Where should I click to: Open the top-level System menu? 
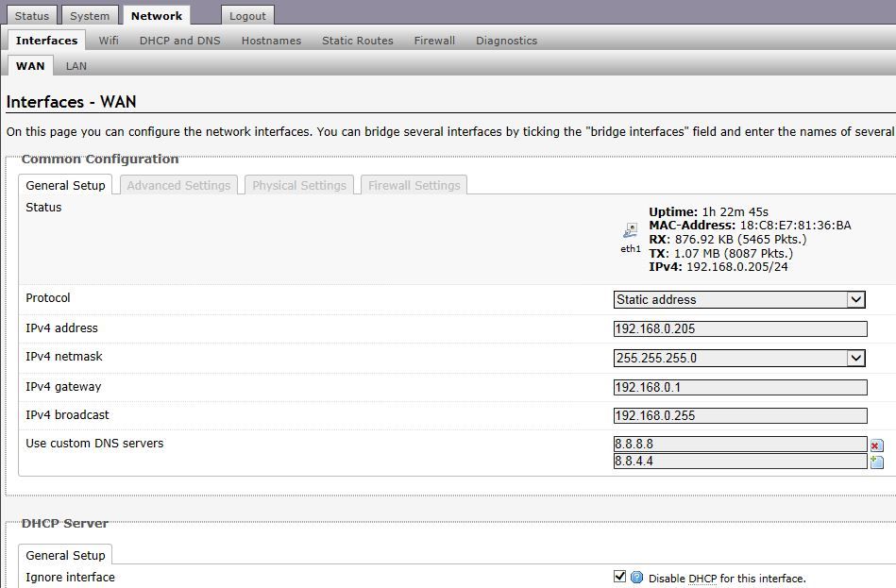click(x=90, y=16)
